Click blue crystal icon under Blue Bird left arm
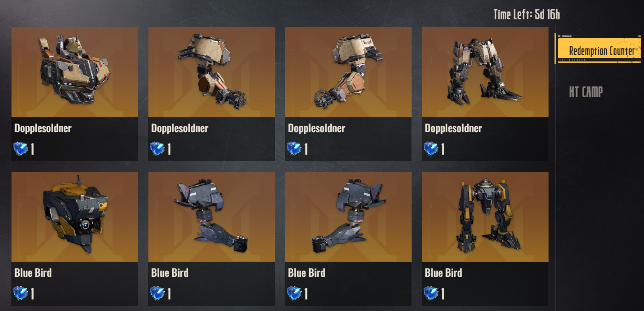The width and height of the screenshot is (644, 311). tap(294, 293)
